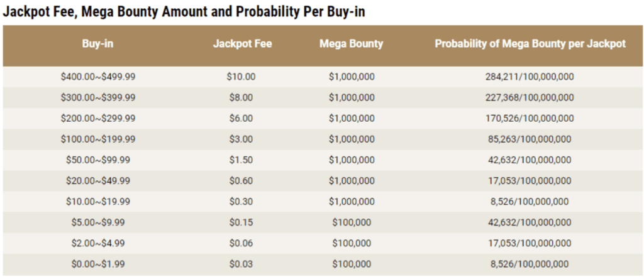Screen dimensions: 644x277
Task: Select the $5.00~$9.99 buy-in cell
Action: click(98, 222)
